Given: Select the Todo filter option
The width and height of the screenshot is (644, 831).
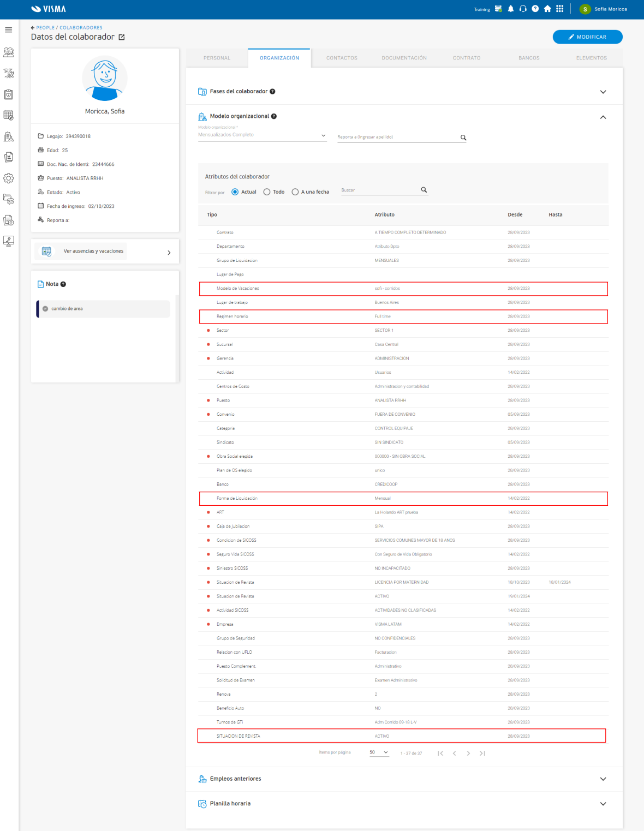Looking at the screenshot, I should point(266,192).
